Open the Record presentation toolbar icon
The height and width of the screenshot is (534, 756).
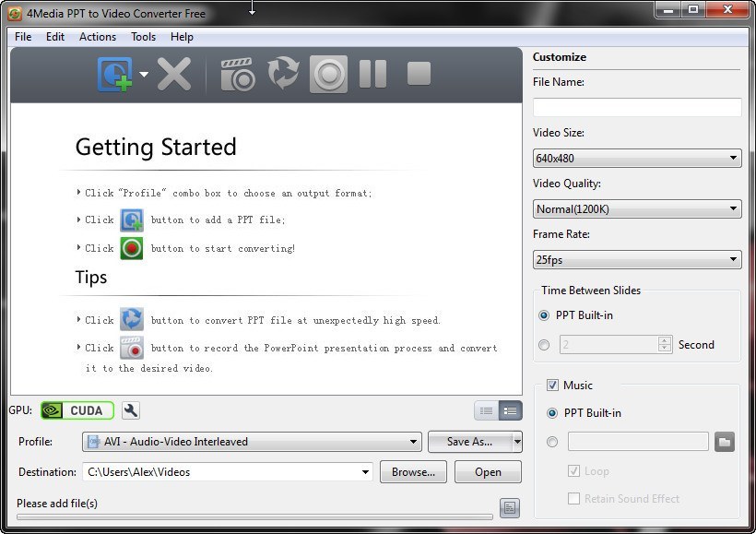coord(238,75)
